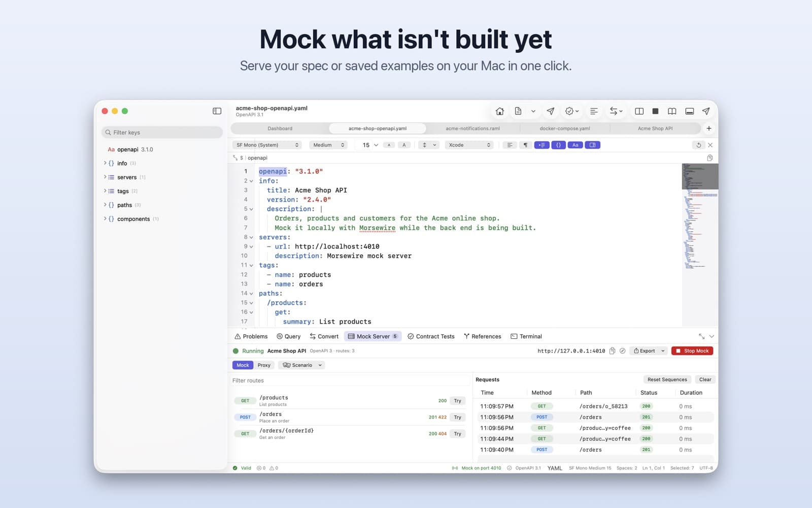The image size is (812, 508).
Task: Click the Stop Mock button
Action: point(692,351)
